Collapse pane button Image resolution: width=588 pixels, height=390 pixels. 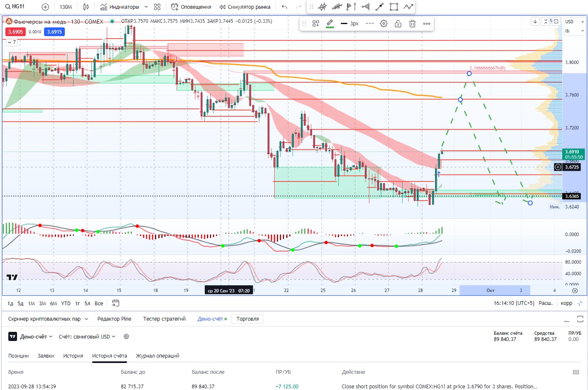(x=546, y=21)
